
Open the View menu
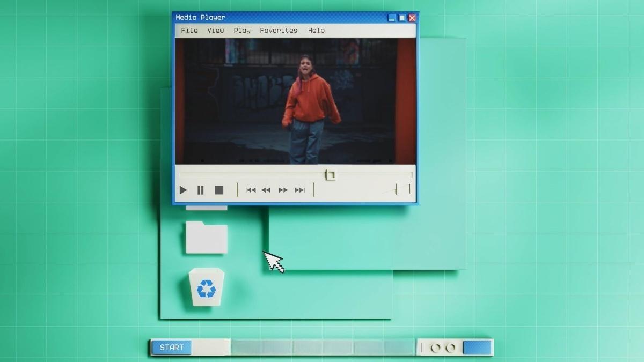click(214, 31)
